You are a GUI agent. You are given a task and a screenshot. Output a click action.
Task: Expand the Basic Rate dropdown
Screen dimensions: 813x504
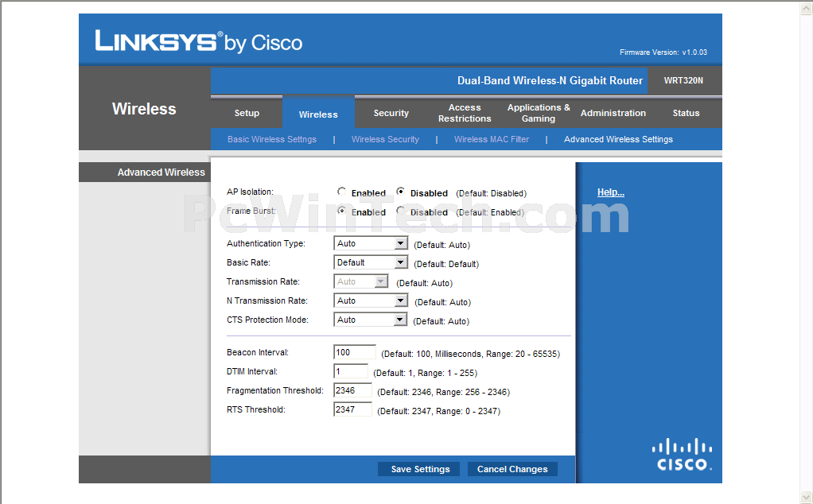[x=371, y=262]
